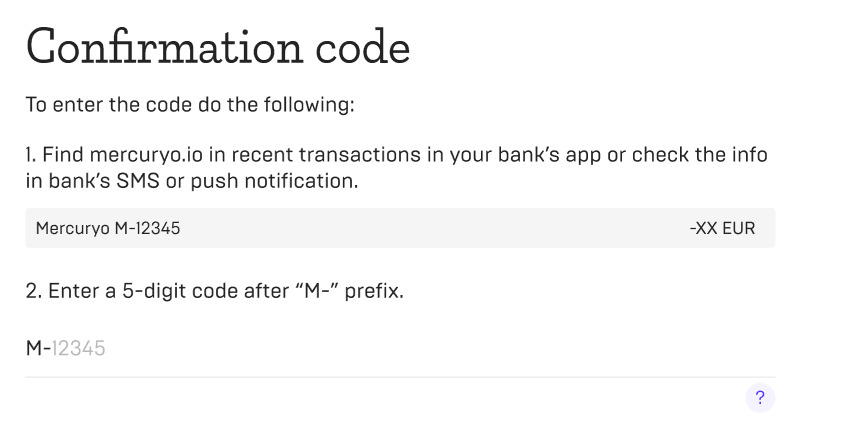The width and height of the screenshot is (848, 432).
Task: Click the word 'code' in the heading
Action: coord(363,47)
